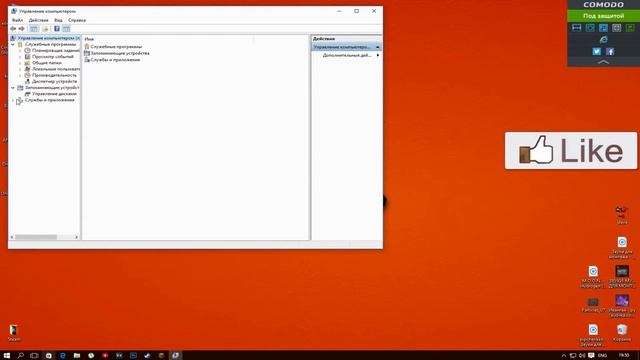Screen dimensions: 640x360
Task: Collapse the Запоминающие устройства tree node
Action: pyautogui.click(x=13, y=88)
